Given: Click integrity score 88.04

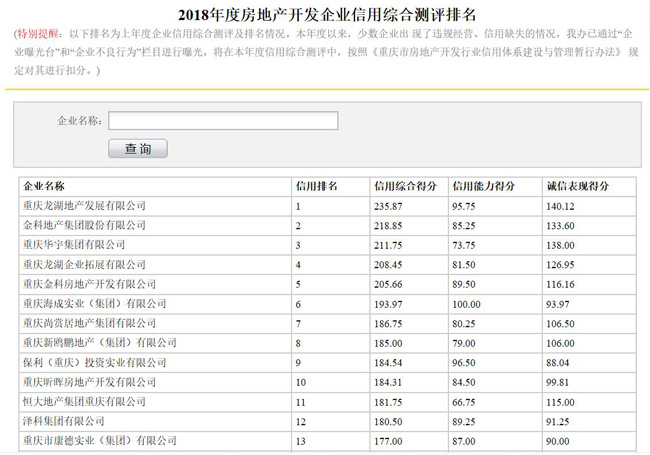Looking at the screenshot, I should click(558, 363).
